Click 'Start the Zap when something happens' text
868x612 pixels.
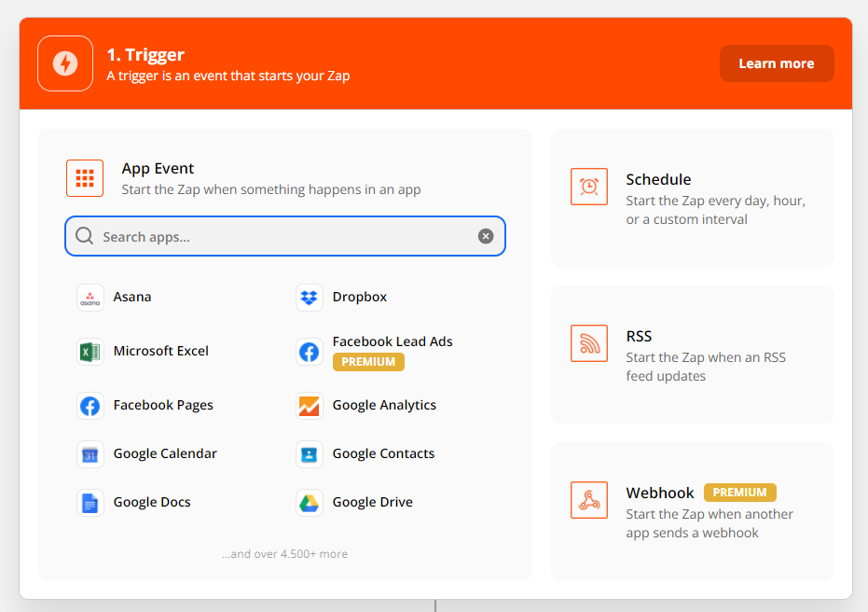pyautogui.click(x=271, y=189)
